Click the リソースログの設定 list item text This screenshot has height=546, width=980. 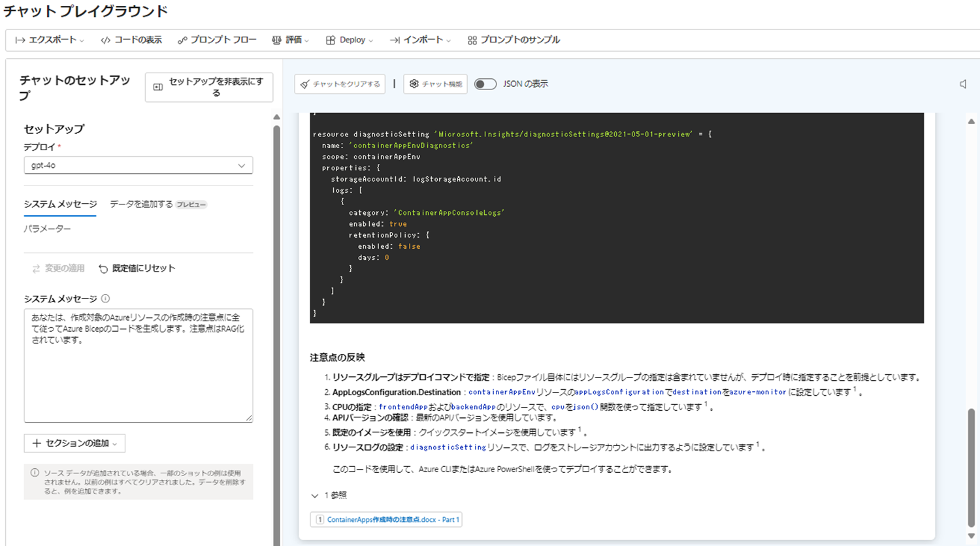tap(368, 448)
